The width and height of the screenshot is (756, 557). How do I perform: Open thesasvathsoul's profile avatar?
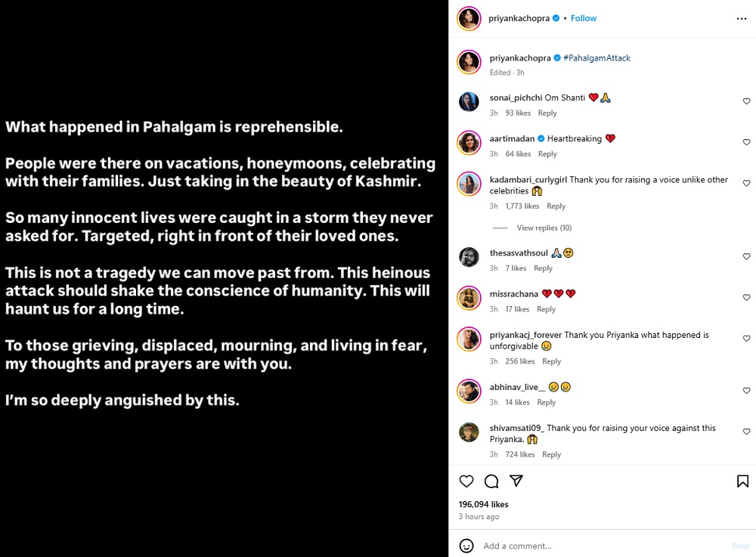(x=469, y=257)
